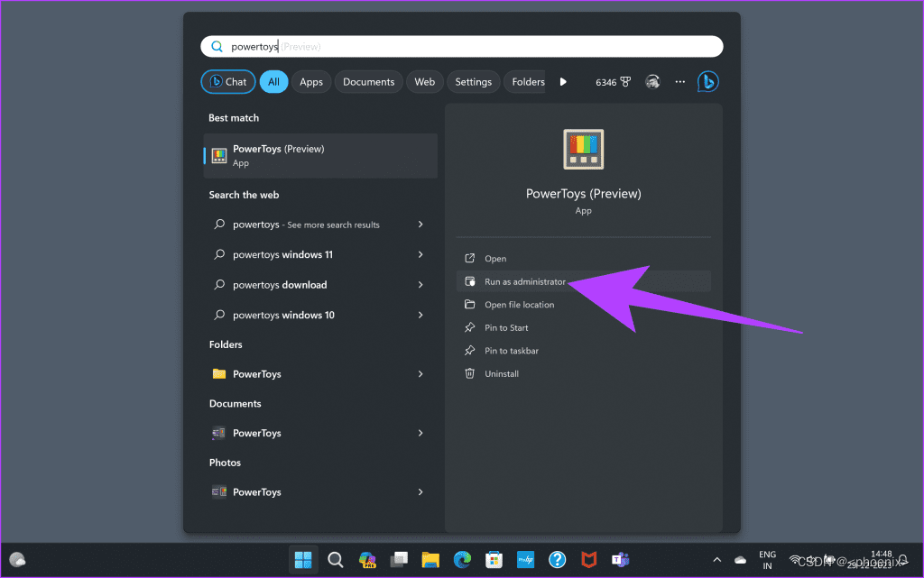Open Task View on the taskbar
Viewport: 924px width, 578px height.
(399, 560)
